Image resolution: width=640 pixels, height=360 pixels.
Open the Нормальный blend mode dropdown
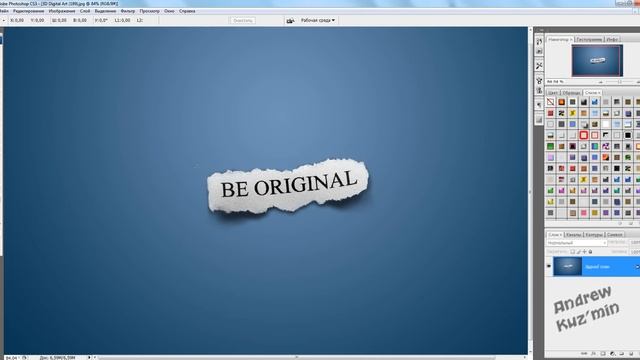(x=576, y=243)
